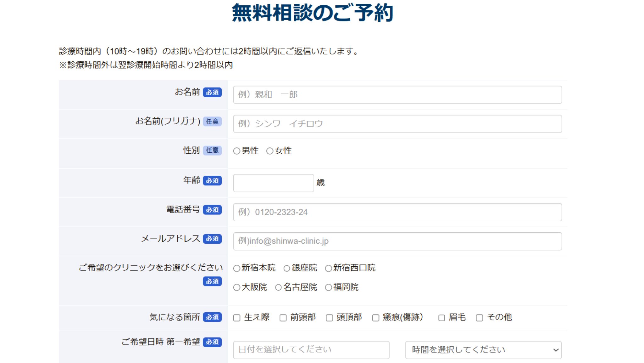Focus the お名前 name input field

click(x=397, y=95)
